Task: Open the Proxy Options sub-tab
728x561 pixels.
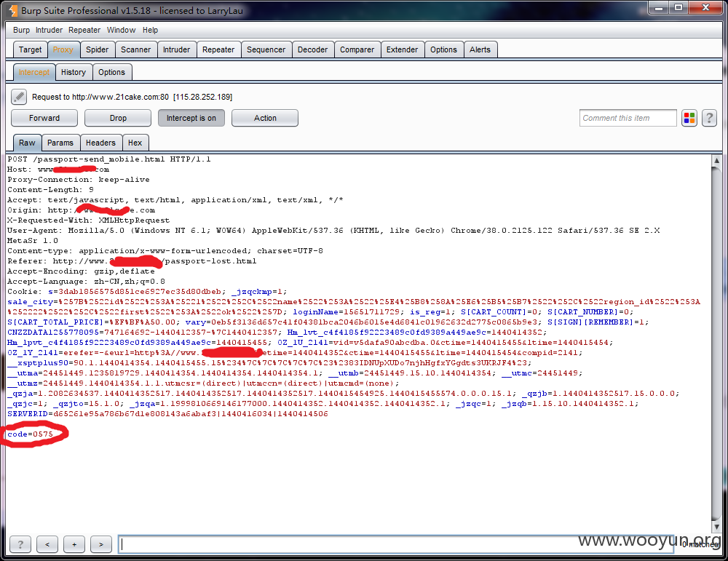Action: pyautogui.click(x=111, y=72)
